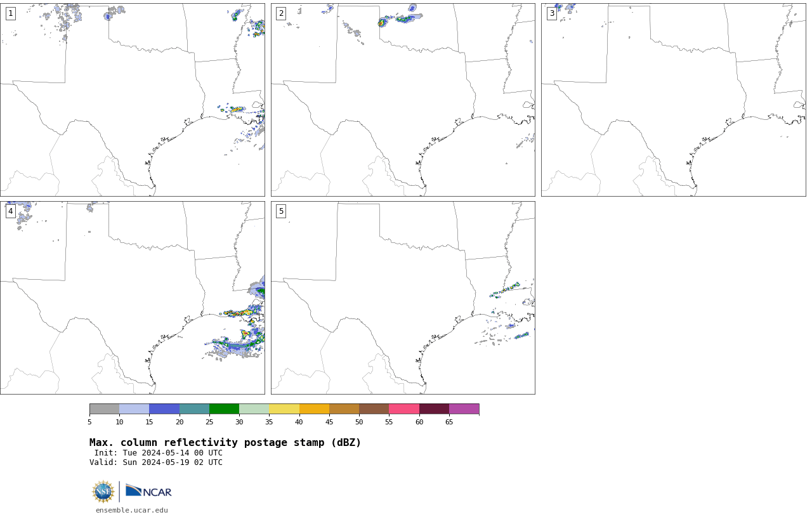Select the brown 50-55 dBZ swatch
This screenshot has height=517, width=812.
(374, 409)
